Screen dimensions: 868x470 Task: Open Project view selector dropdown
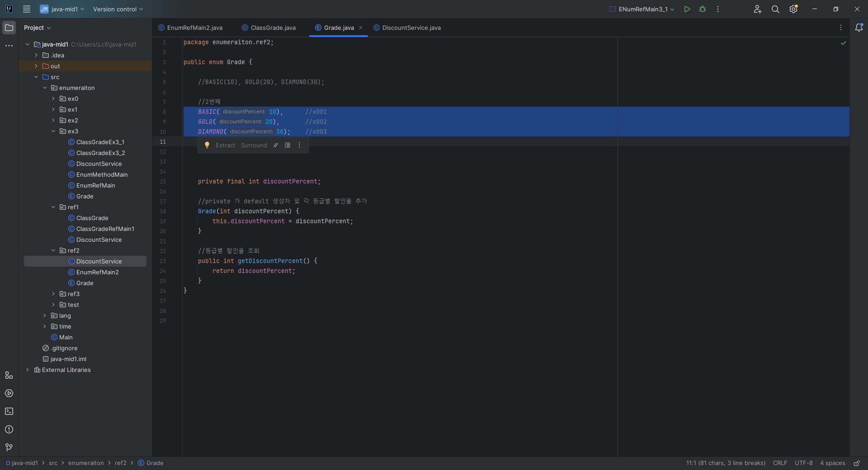(x=38, y=28)
